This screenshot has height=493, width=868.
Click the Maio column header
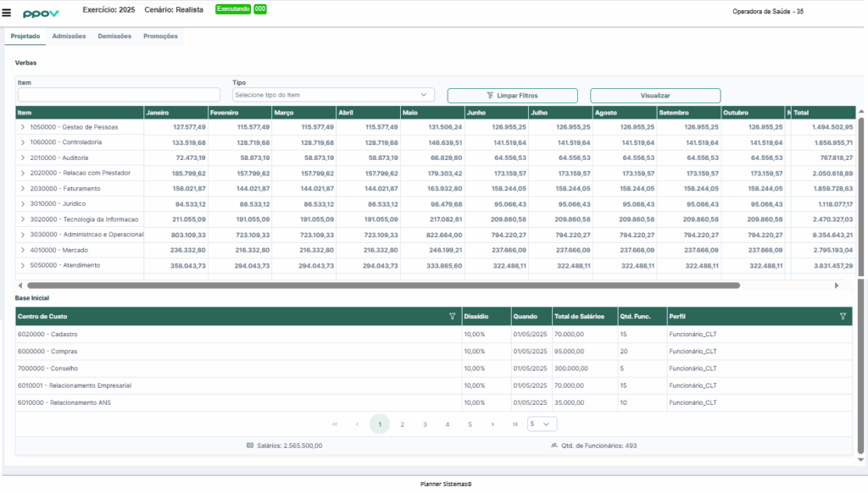pos(432,113)
